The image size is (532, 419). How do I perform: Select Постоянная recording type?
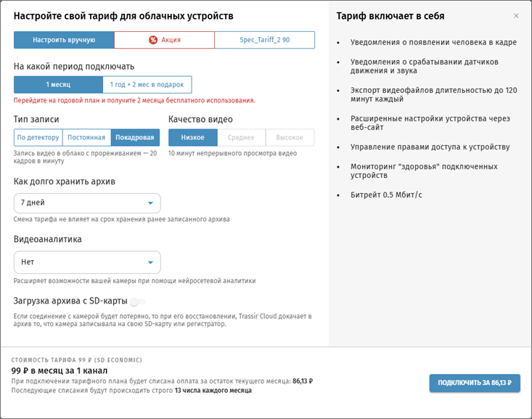tap(86, 137)
